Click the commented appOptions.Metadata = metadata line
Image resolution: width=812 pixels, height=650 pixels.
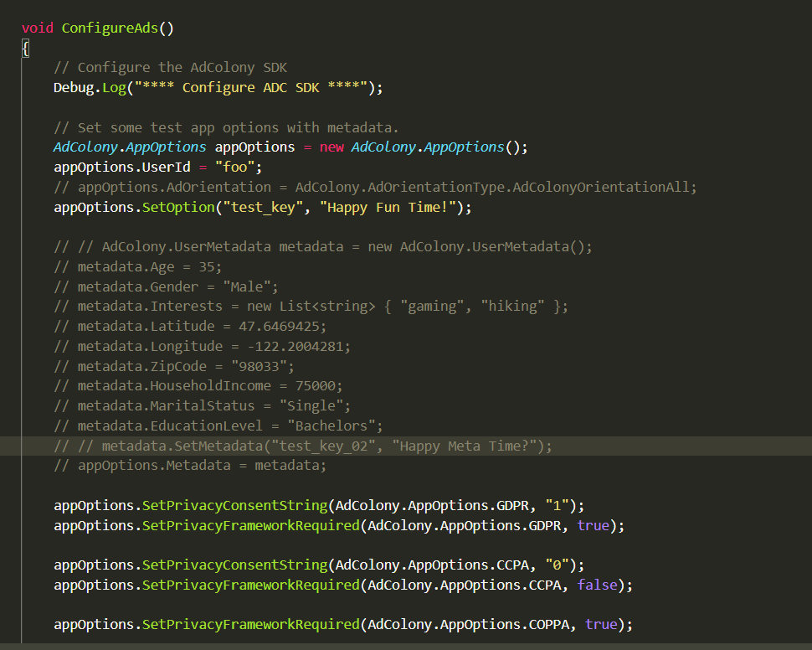point(190,466)
